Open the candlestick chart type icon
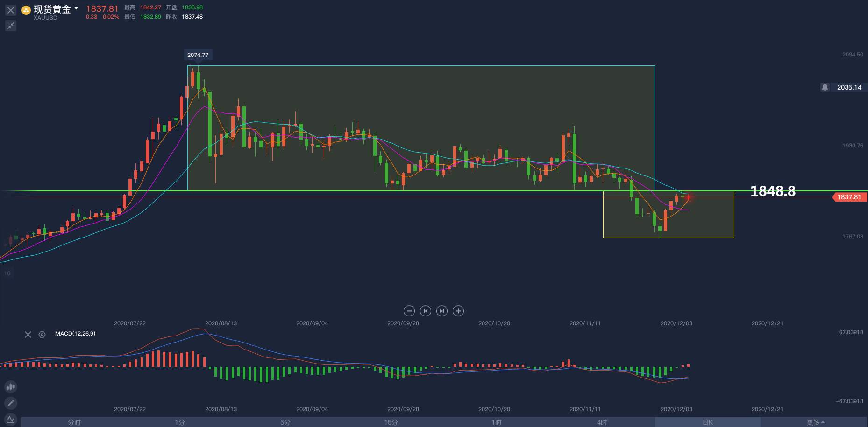 11,386
